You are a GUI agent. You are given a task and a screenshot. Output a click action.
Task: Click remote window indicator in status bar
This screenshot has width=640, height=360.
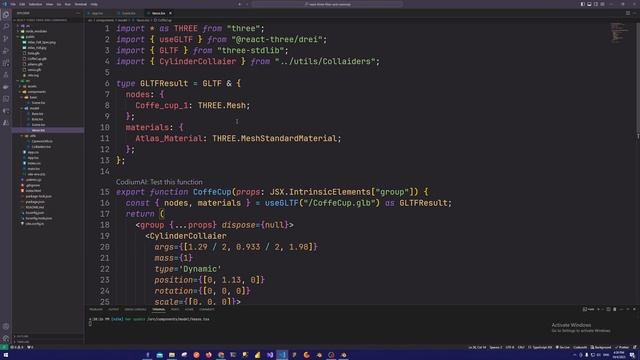(4, 347)
